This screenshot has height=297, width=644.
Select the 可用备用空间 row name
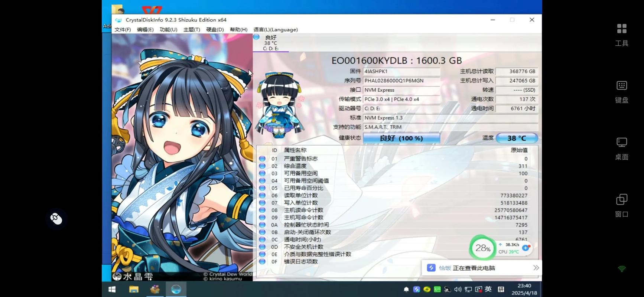coord(301,173)
